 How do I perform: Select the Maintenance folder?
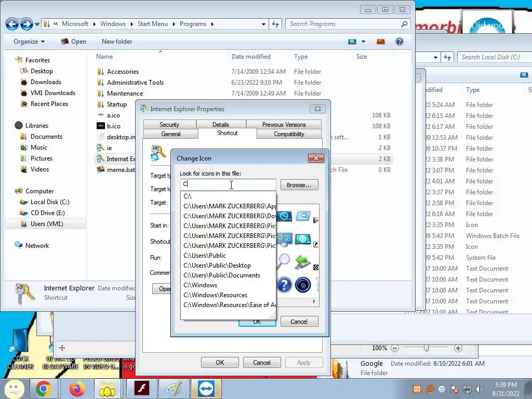point(125,94)
